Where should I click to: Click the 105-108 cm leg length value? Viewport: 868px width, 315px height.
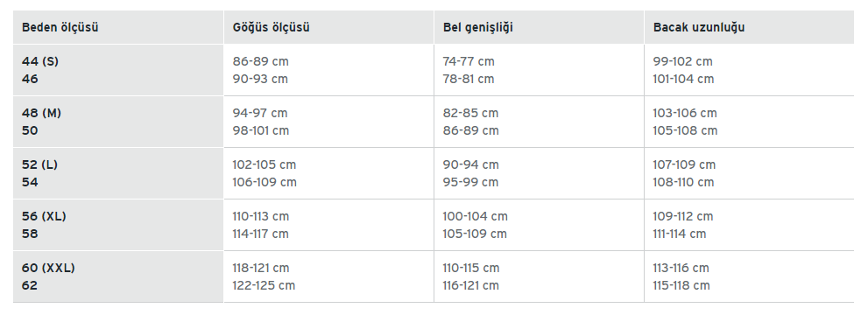[685, 130]
